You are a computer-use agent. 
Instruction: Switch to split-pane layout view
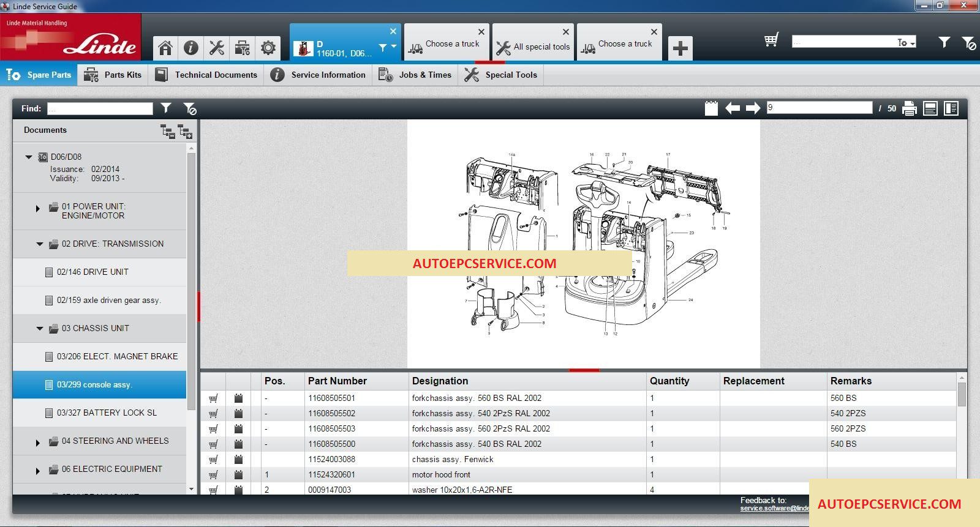click(x=951, y=108)
